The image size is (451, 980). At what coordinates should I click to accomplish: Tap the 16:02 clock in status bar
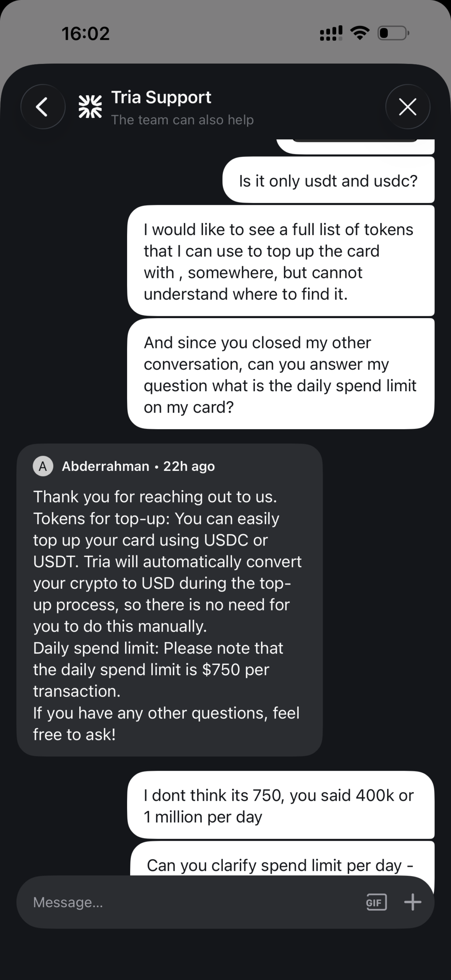pos(86,33)
